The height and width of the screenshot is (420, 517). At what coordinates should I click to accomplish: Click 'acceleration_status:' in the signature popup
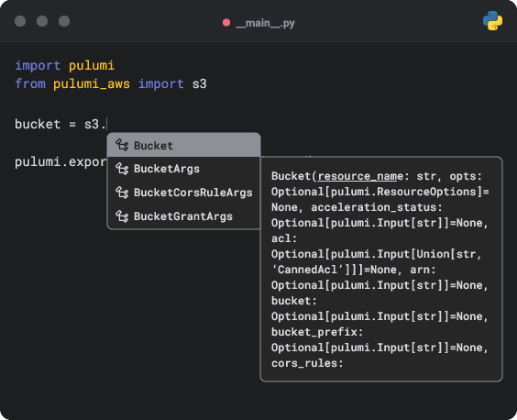pyautogui.click(x=377, y=207)
